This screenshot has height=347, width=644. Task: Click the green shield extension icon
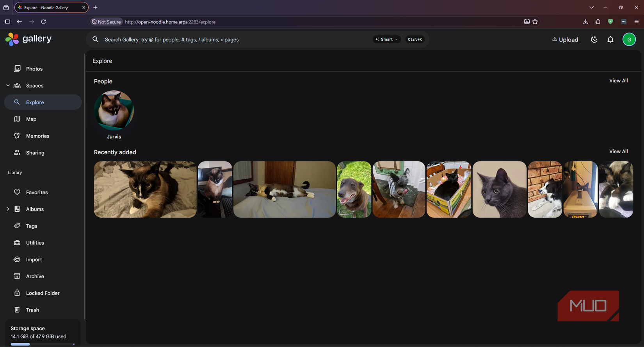click(610, 21)
